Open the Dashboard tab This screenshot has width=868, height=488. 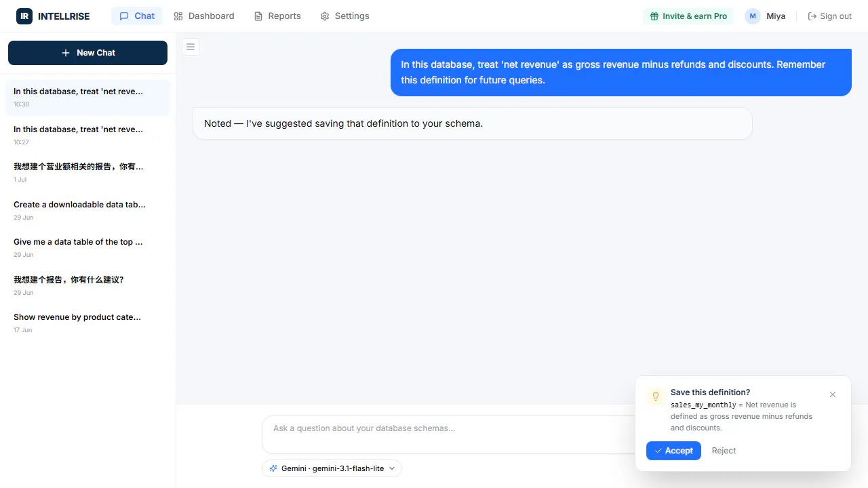[x=204, y=16]
